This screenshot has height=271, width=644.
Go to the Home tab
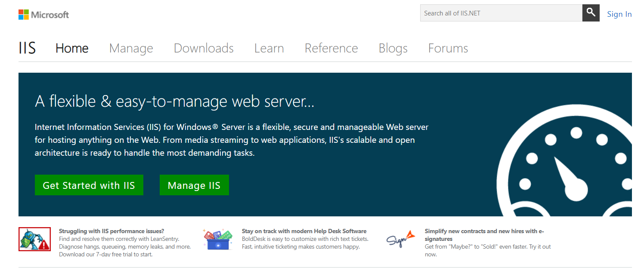pos(72,48)
